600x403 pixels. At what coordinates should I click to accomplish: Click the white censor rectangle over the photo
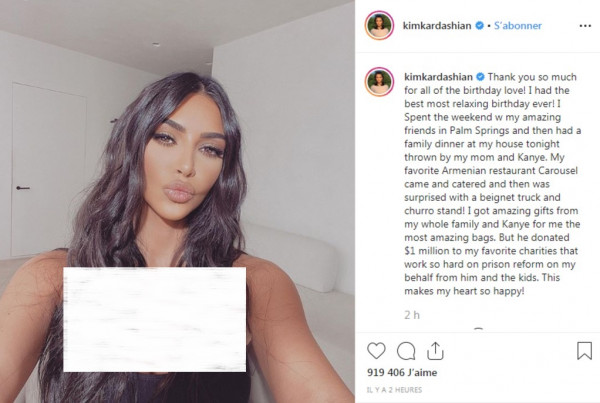[155, 319]
